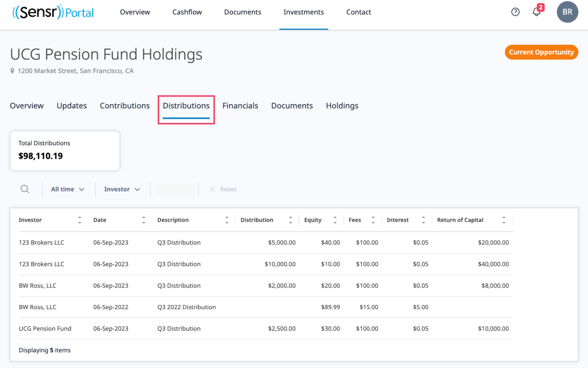Click the Sensr Portal logo
The width and height of the screenshot is (588, 368).
point(53,12)
